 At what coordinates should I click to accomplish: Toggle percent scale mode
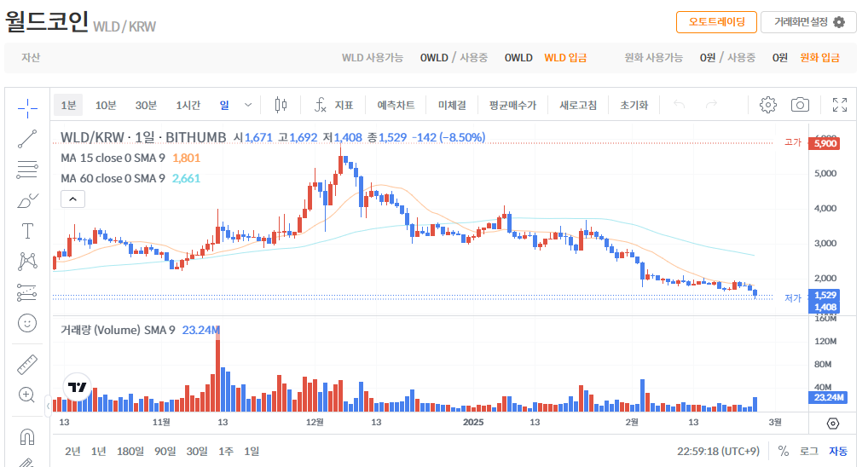783,451
